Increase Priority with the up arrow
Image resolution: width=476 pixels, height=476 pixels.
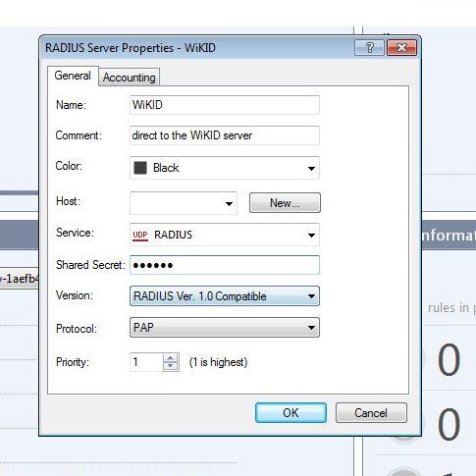pyautogui.click(x=170, y=357)
